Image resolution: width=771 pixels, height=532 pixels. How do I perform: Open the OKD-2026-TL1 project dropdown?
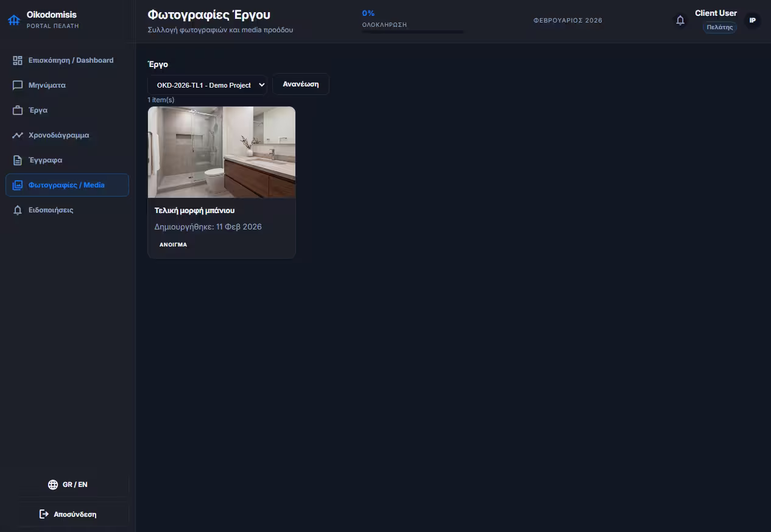click(x=207, y=85)
